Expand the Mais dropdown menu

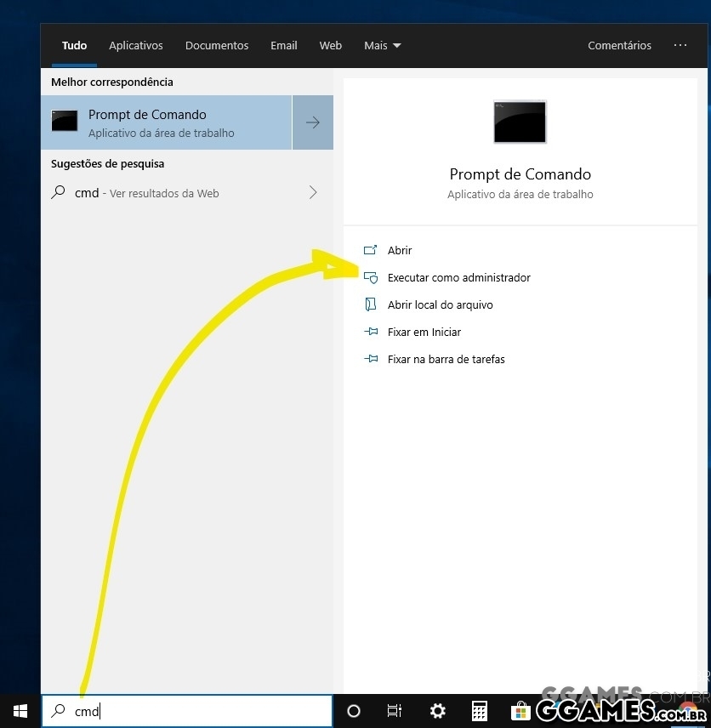(382, 45)
